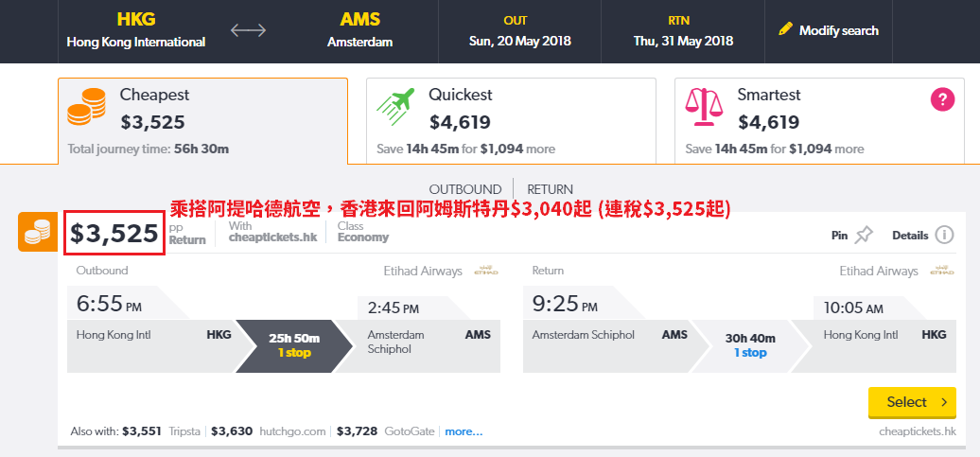This screenshot has height=457, width=980.
Task: Click Amsterdam Schiphol in the Return leg
Action: pyautogui.click(x=583, y=335)
